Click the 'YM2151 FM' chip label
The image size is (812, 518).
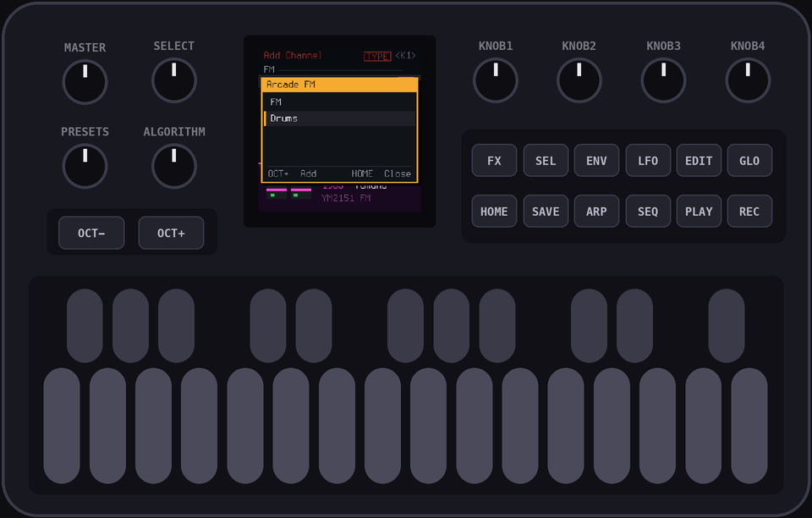(x=346, y=198)
